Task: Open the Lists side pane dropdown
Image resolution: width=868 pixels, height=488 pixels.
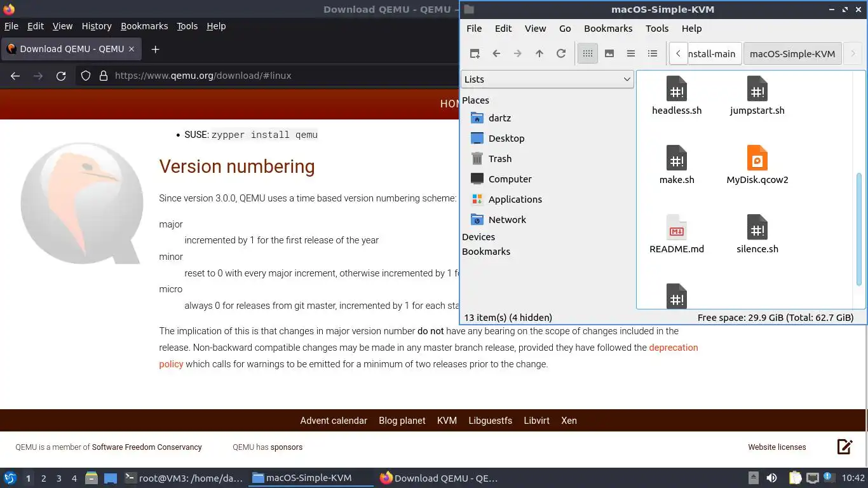Action: click(547, 79)
